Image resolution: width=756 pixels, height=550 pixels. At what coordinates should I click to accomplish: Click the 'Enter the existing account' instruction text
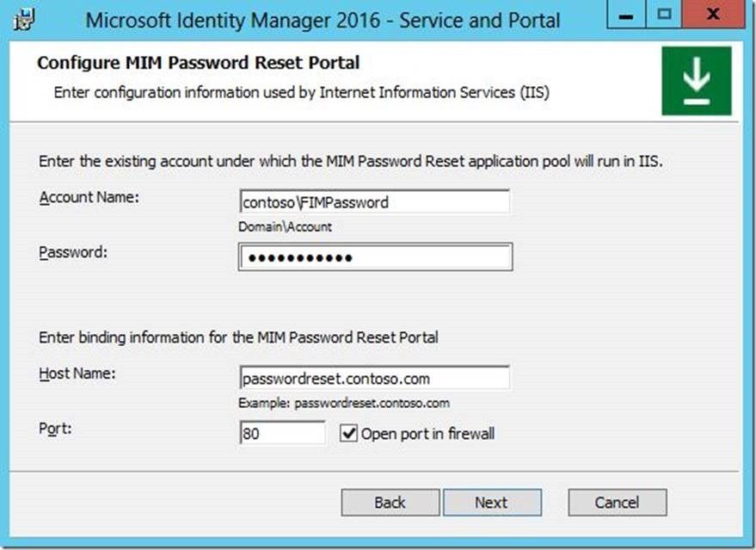click(x=351, y=161)
